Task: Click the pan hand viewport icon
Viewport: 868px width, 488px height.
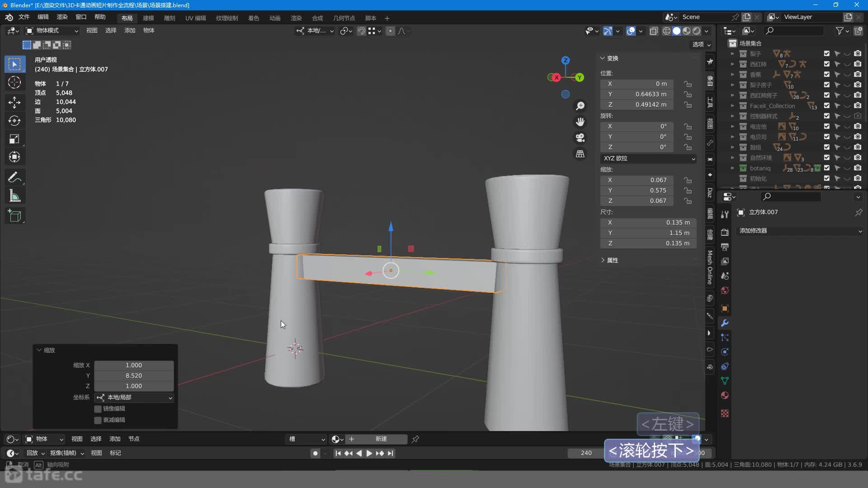Action: point(580,122)
